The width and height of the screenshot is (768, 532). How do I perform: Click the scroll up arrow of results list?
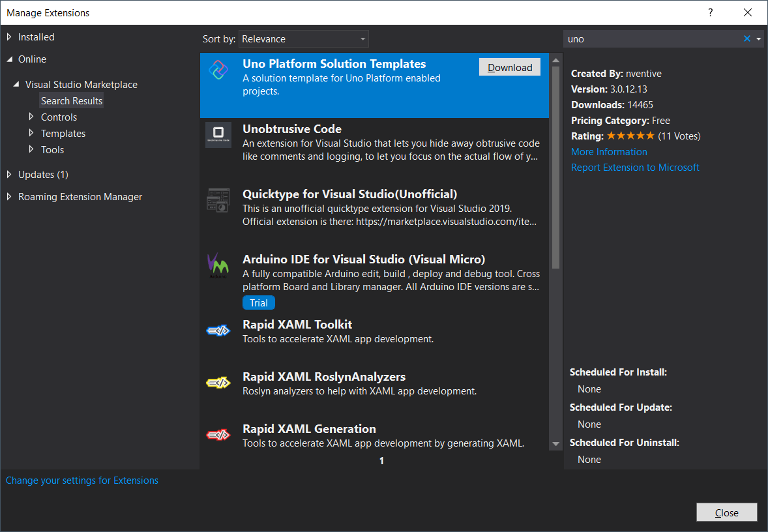tap(555, 60)
